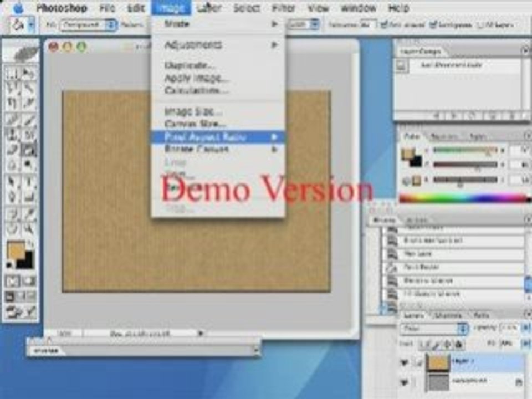Switch to full screen mode with menu bar
The image size is (532, 399).
click(x=21, y=296)
